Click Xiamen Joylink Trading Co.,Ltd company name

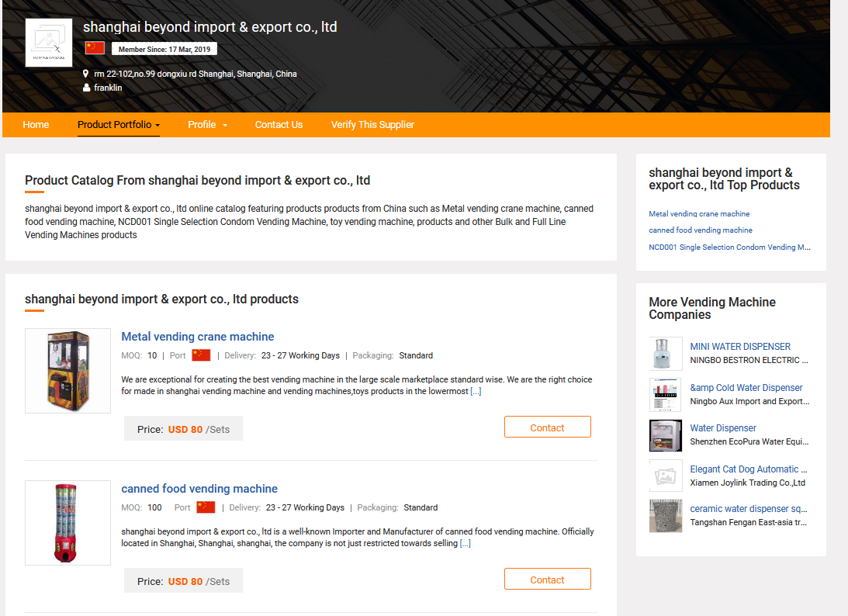coord(747,483)
